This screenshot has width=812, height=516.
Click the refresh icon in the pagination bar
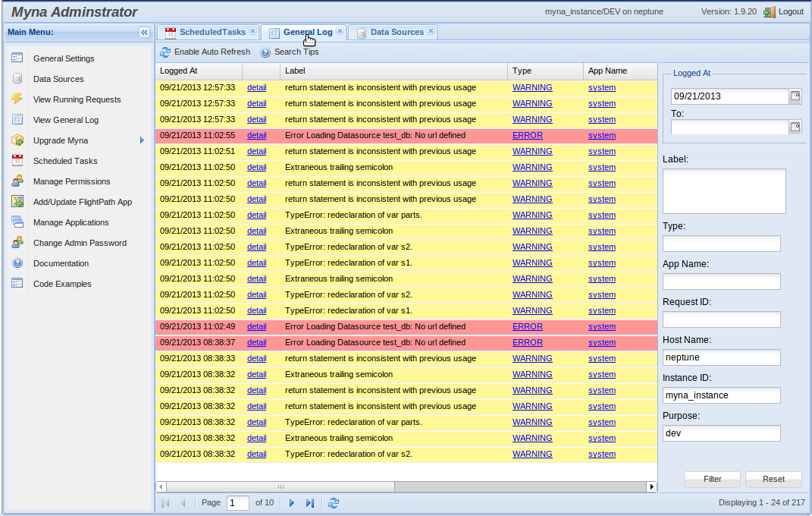point(334,502)
